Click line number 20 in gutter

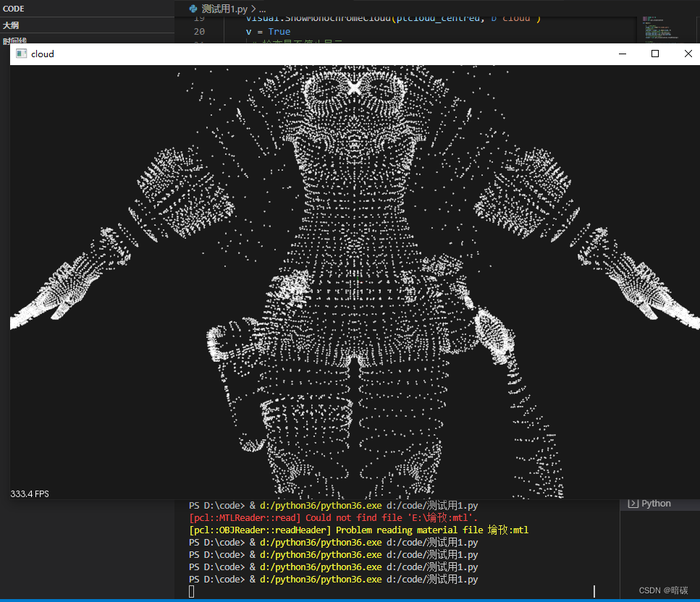click(x=199, y=32)
